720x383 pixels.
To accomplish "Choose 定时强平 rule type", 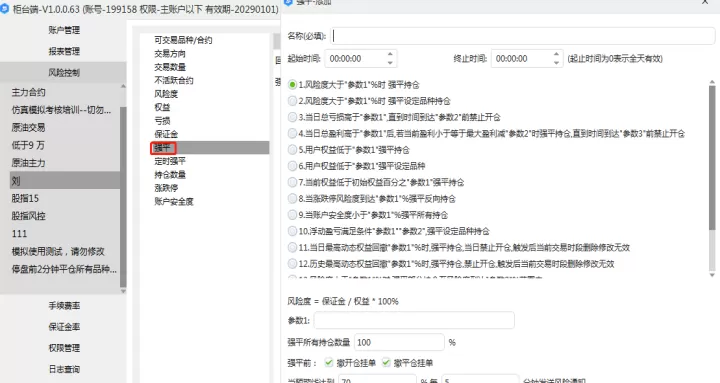I will click(170, 161).
